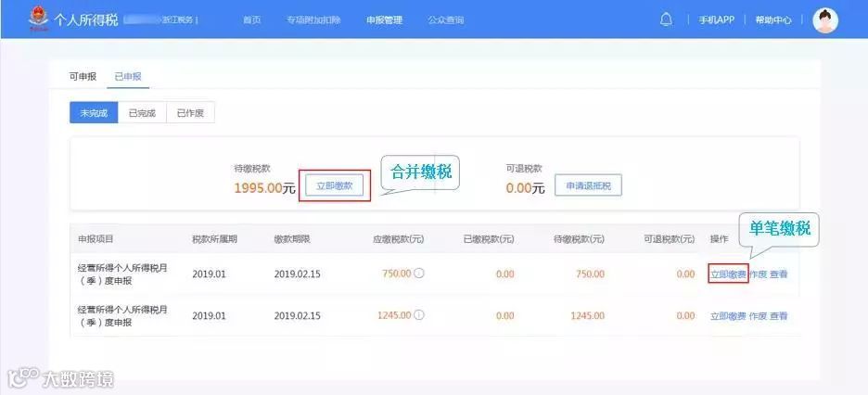Screen dimensions: 868x395
Task: Click 作废 in the 1245.00 row
Action: click(x=758, y=316)
